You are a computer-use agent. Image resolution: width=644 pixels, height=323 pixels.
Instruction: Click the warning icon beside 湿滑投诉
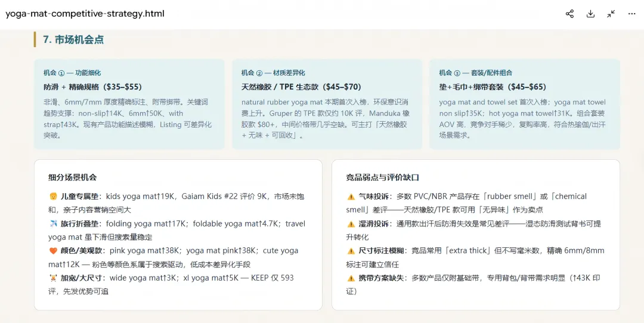coord(351,223)
